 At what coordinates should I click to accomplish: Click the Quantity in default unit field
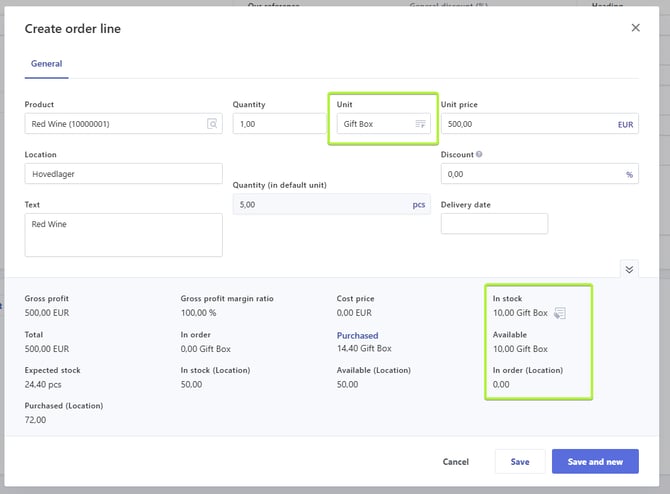tap(320, 204)
